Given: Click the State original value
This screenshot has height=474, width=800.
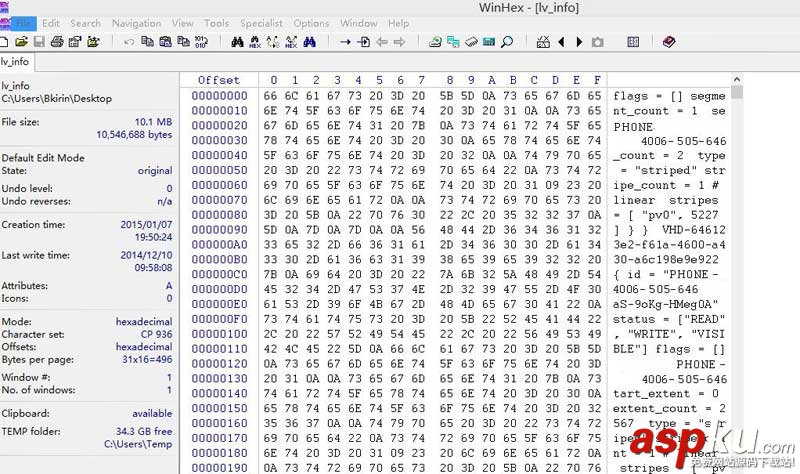Looking at the screenshot, I should point(155,171).
